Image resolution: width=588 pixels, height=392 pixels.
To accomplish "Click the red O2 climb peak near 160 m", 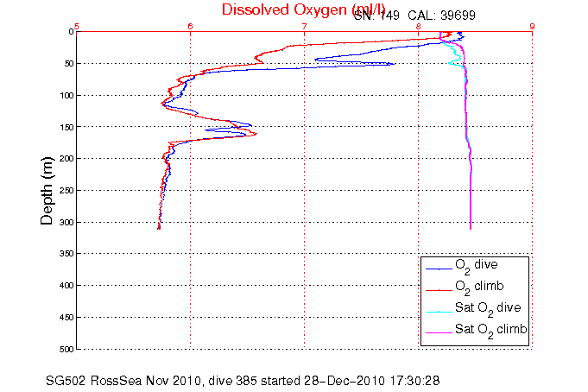I will point(255,134).
